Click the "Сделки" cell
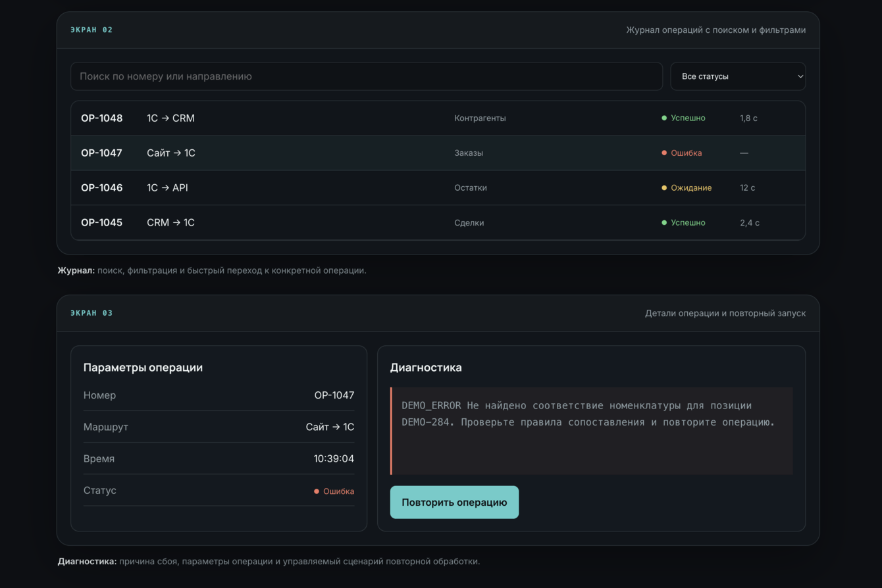 pyautogui.click(x=469, y=223)
